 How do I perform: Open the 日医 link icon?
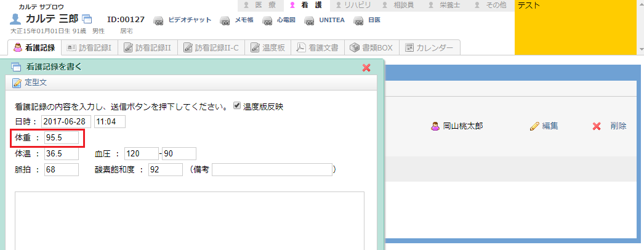(359, 20)
